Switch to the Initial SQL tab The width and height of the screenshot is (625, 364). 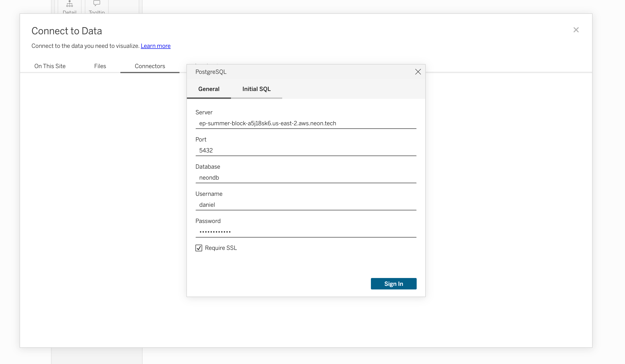256,89
